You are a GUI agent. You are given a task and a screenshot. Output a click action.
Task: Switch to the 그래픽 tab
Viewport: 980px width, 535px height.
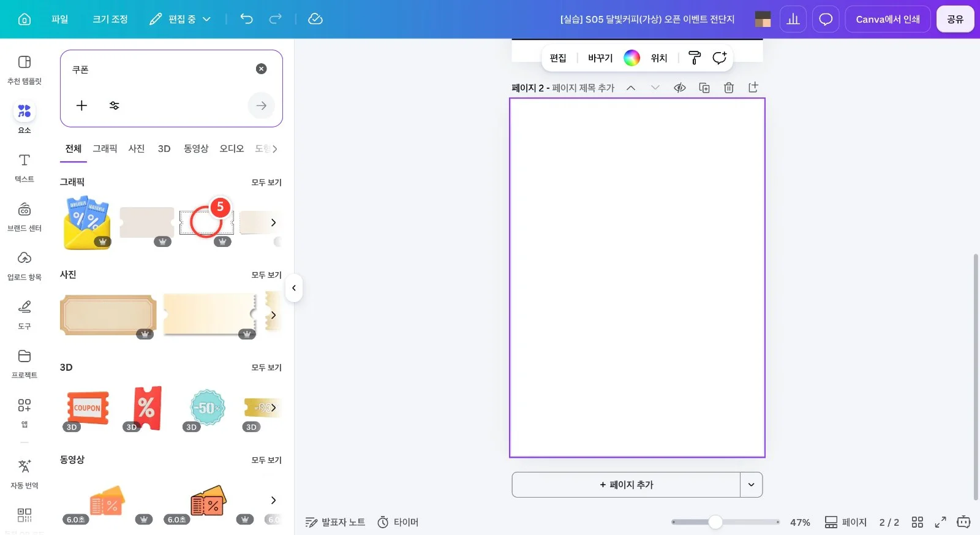tap(105, 148)
